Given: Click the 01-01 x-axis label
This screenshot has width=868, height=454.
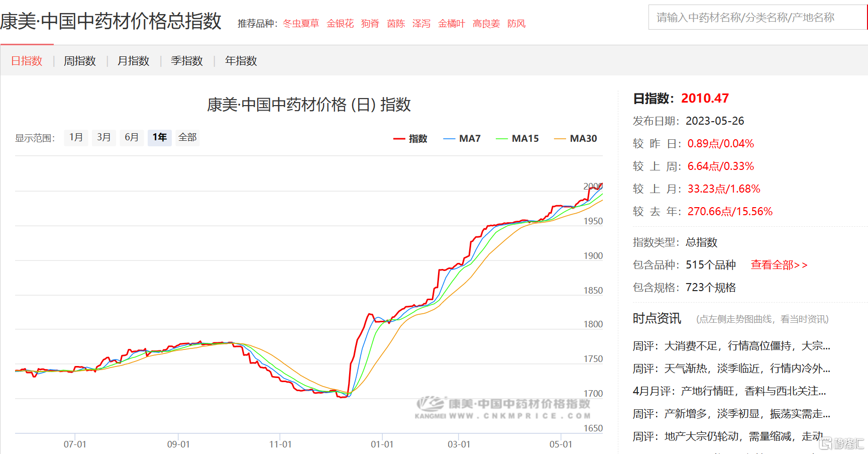Looking at the screenshot, I should (382, 444).
